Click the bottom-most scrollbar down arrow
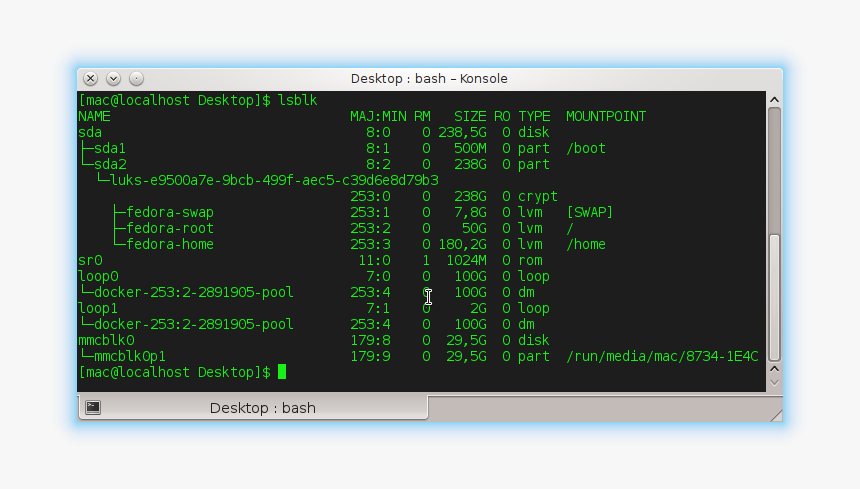The width and height of the screenshot is (860, 489). click(773, 382)
